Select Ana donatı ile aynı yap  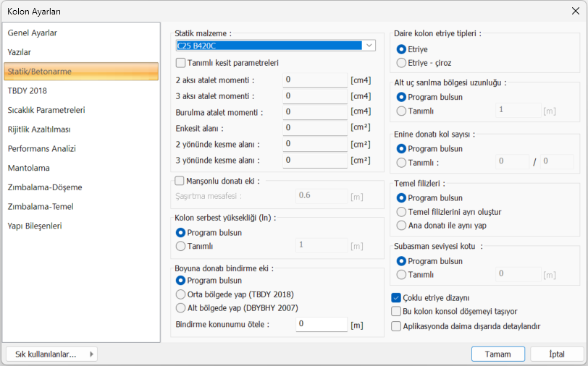pos(402,226)
